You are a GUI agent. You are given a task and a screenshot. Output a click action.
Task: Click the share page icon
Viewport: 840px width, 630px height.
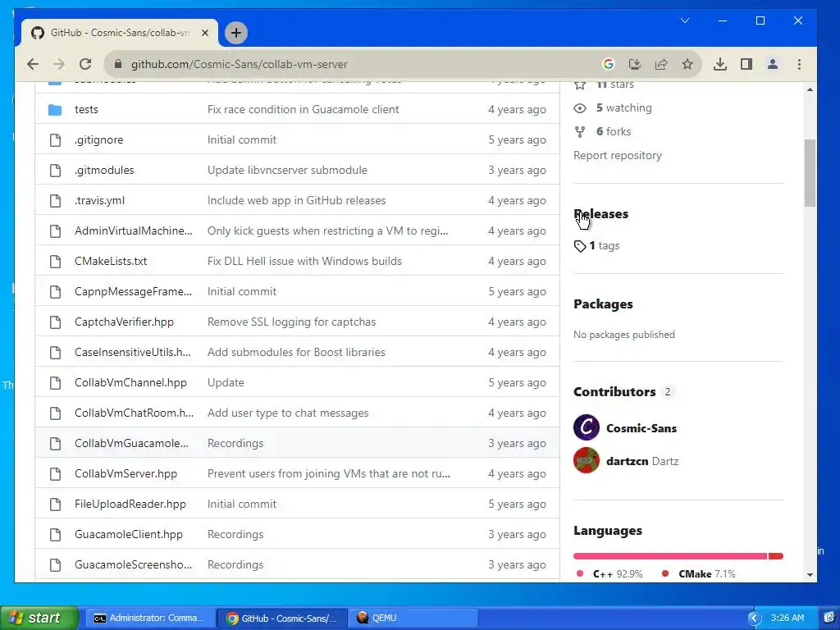(x=661, y=64)
